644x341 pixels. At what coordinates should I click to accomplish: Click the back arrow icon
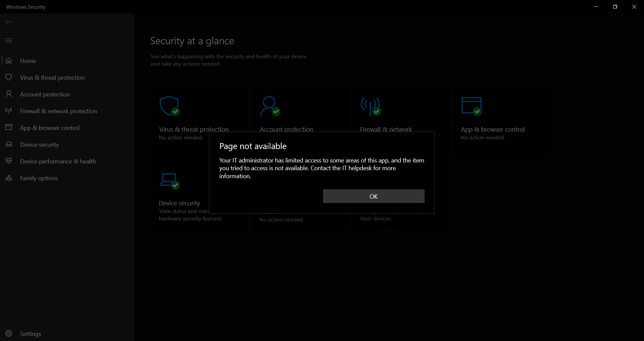tap(9, 22)
